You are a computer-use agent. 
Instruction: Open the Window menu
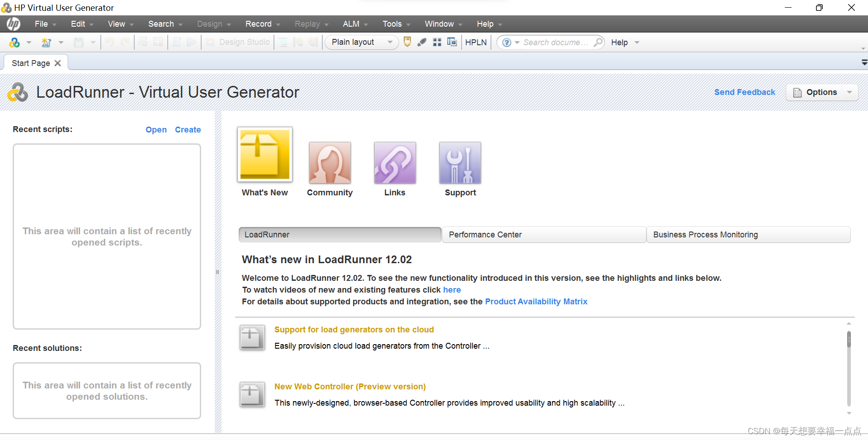443,24
